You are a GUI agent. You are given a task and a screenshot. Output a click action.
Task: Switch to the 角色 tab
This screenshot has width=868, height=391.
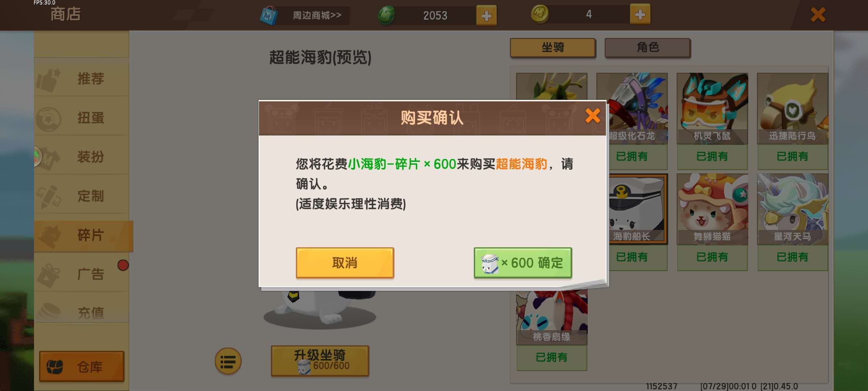pos(648,47)
